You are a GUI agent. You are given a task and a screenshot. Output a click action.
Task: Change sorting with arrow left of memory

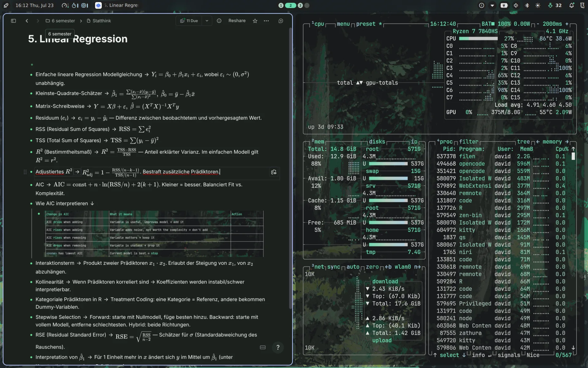pyautogui.click(x=538, y=142)
